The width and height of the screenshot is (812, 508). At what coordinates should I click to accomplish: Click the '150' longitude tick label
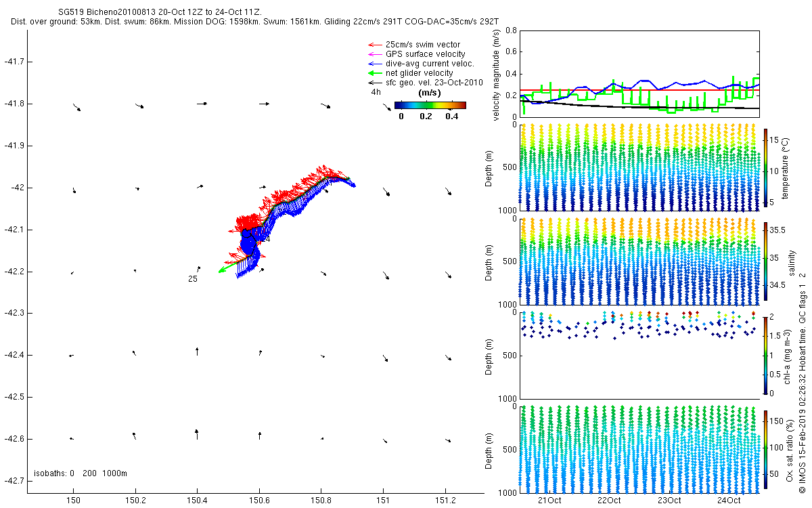pyautogui.click(x=74, y=501)
